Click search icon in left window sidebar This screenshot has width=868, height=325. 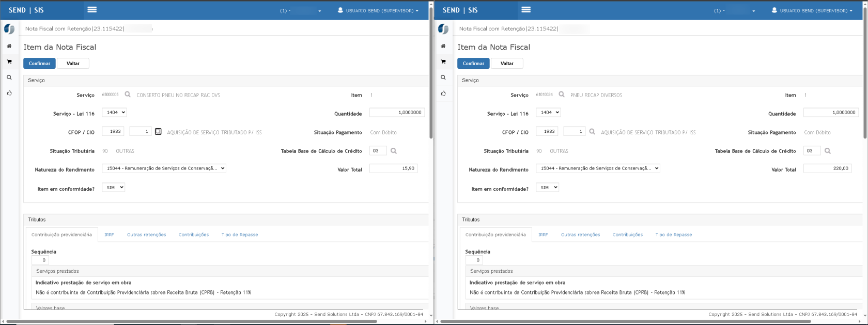pos(9,78)
